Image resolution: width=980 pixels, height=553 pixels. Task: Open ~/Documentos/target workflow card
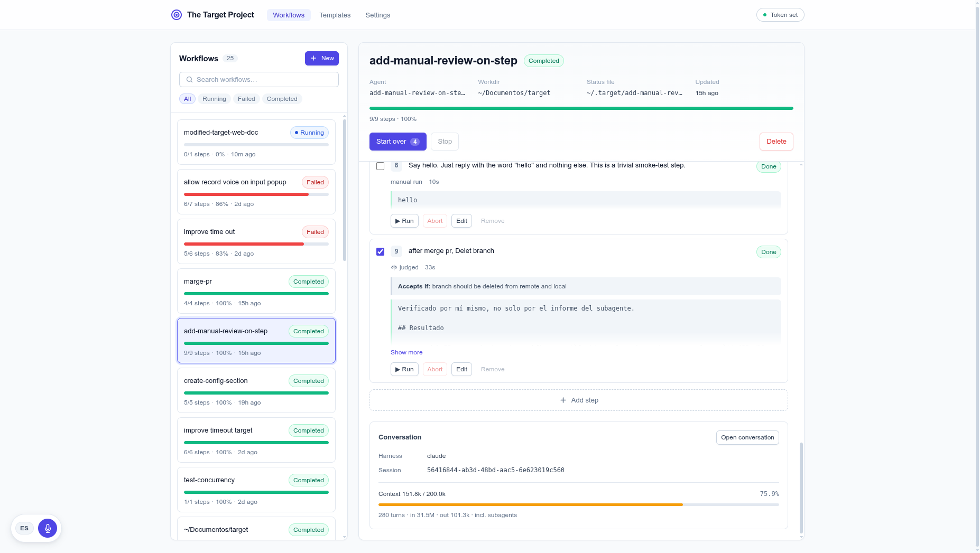[x=256, y=529]
